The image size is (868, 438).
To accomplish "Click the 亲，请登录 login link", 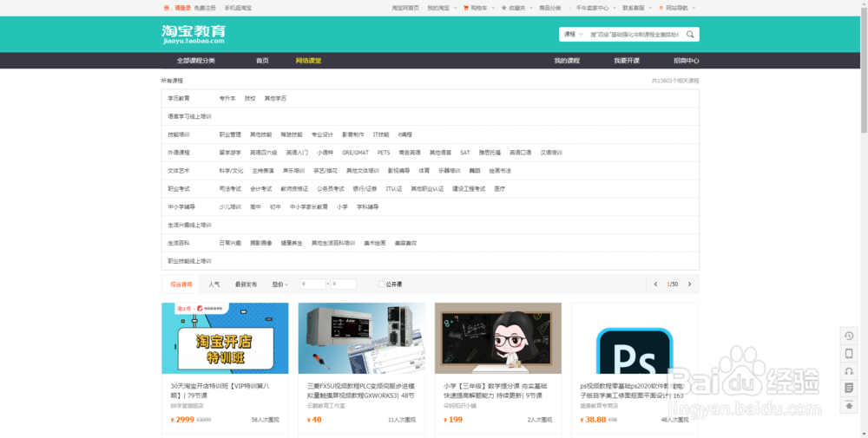I will [x=177, y=8].
